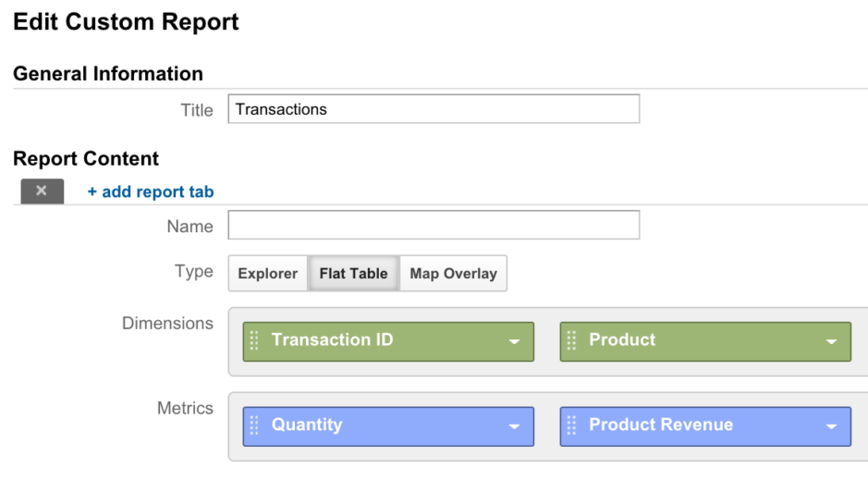Click the Product dimension drag handle
The image size is (868, 481).
point(571,340)
